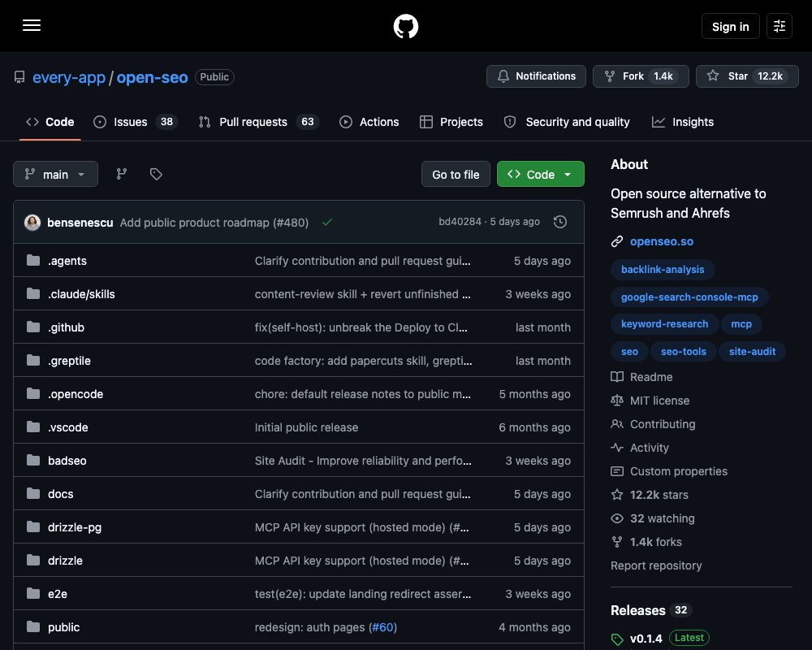The image size is (812, 650).
Task: Click the .agents folder icon
Action: [x=33, y=260]
